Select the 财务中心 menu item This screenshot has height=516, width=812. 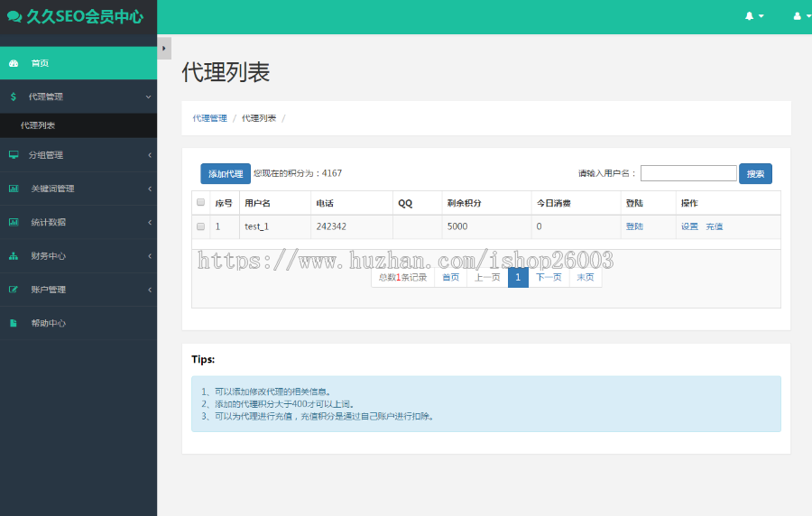point(78,255)
